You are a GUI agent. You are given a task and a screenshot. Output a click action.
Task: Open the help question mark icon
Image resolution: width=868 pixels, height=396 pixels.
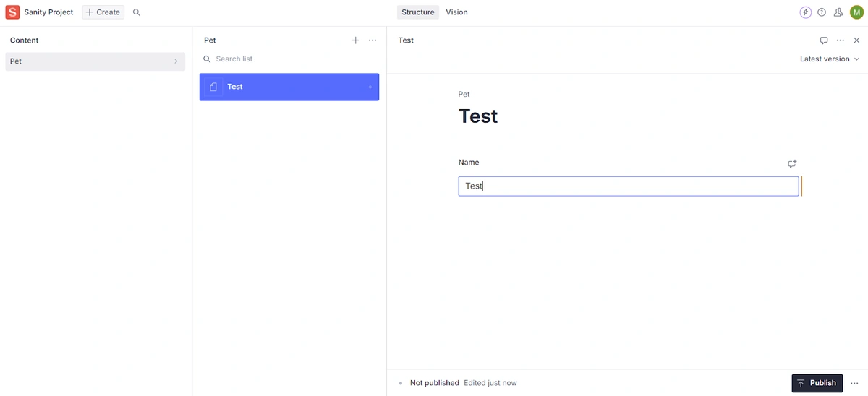[822, 12]
